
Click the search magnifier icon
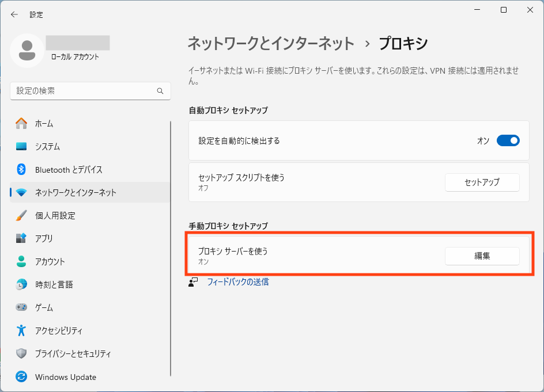(160, 91)
